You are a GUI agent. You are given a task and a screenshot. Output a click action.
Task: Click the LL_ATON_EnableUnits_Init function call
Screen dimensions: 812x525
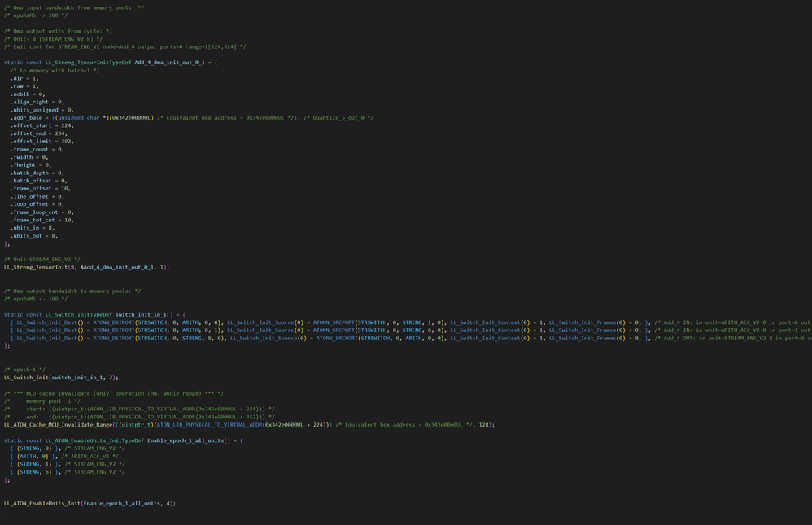pyautogui.click(x=42, y=503)
